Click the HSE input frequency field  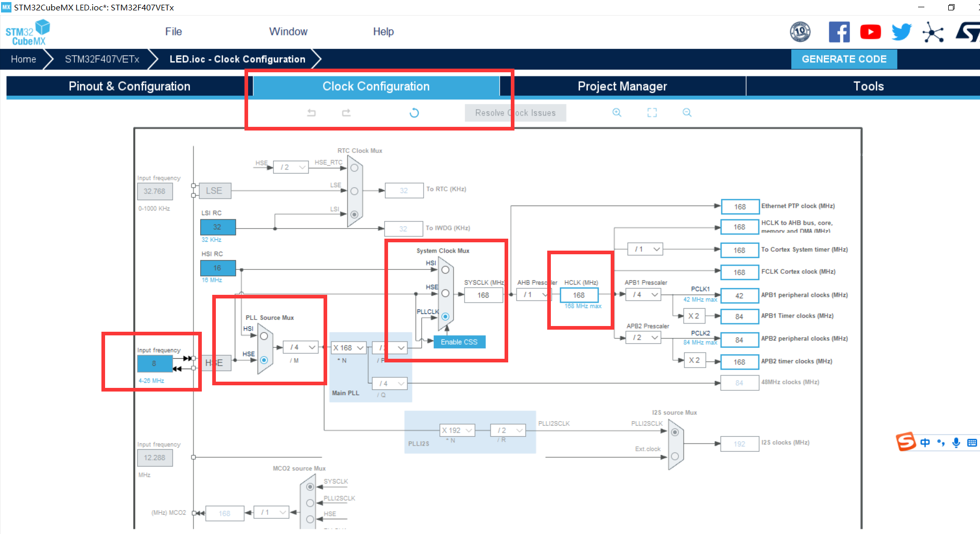tap(154, 363)
